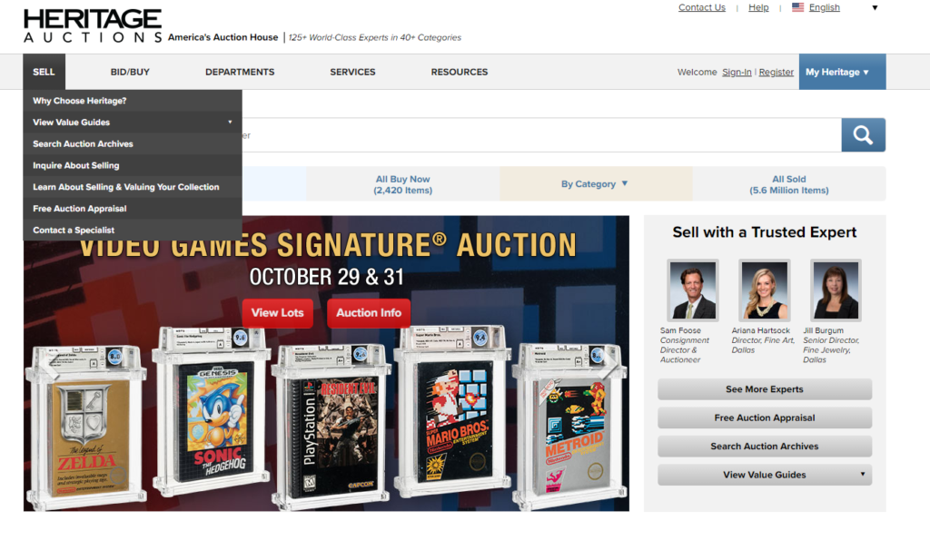The height and width of the screenshot is (560, 930).
Task: Select the Legend of Zelda game image
Action: pos(86,427)
